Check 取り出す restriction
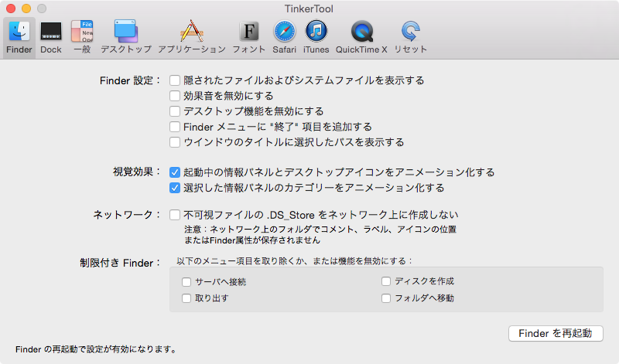 [186, 298]
